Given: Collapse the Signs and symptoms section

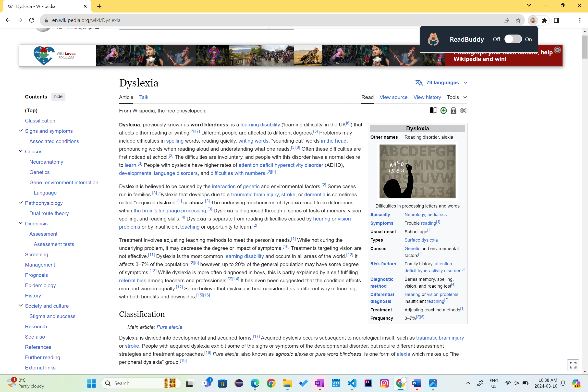Looking at the screenshot, I should coord(21,131).
